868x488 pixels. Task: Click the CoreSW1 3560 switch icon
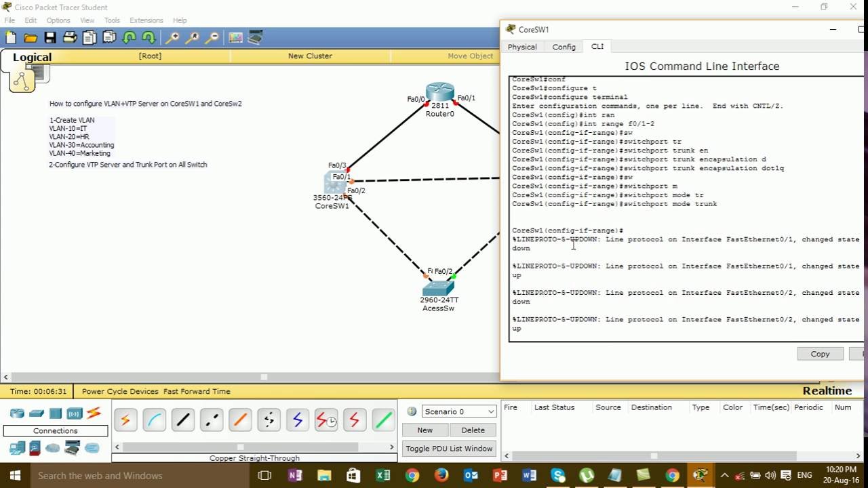click(335, 182)
